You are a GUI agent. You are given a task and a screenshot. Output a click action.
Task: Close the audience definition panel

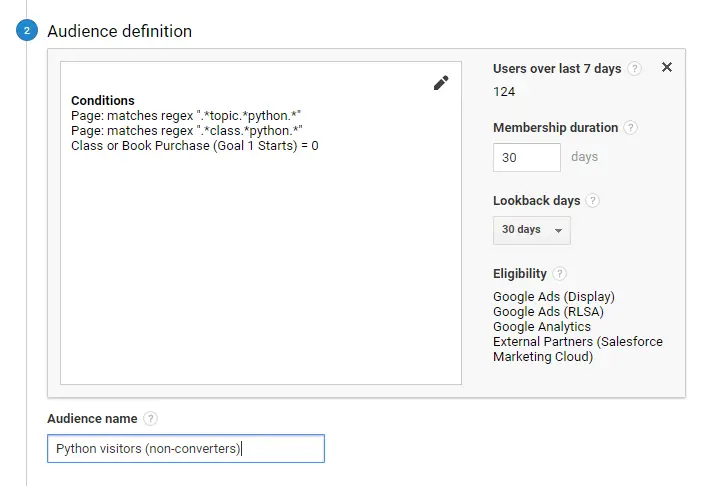[667, 68]
